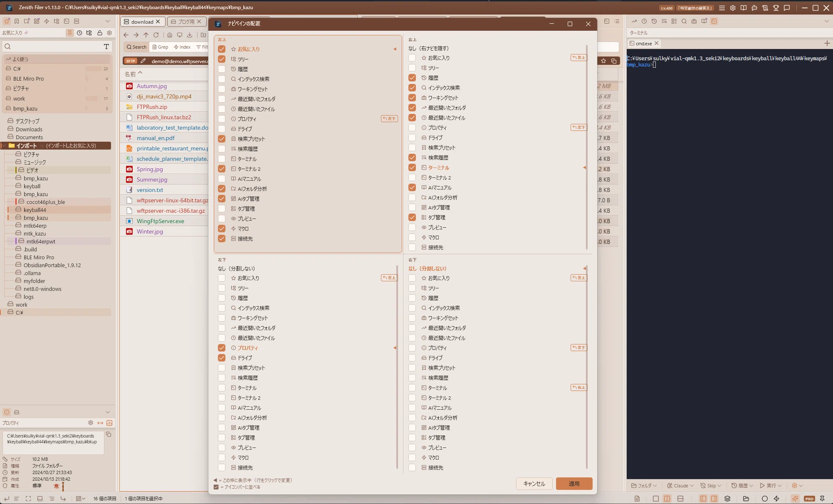Select なし（右ナビを隠す） in the 右上 section

[428, 48]
